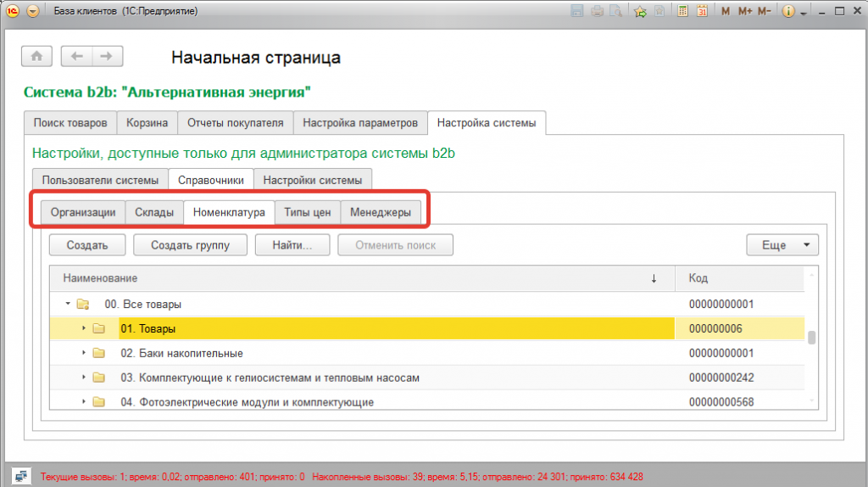Open the calendar icon

click(x=702, y=10)
